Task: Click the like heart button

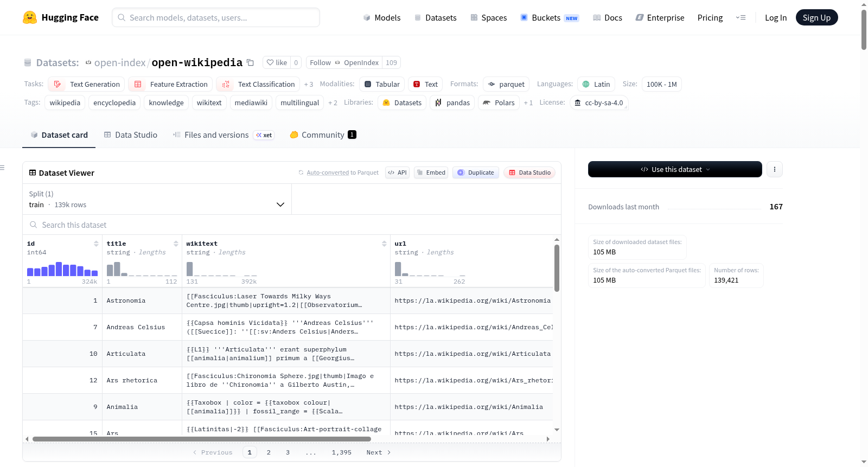Action: pos(277,62)
